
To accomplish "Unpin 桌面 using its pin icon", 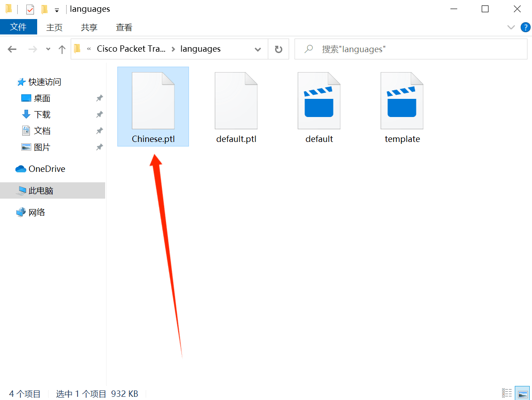I will [99, 98].
